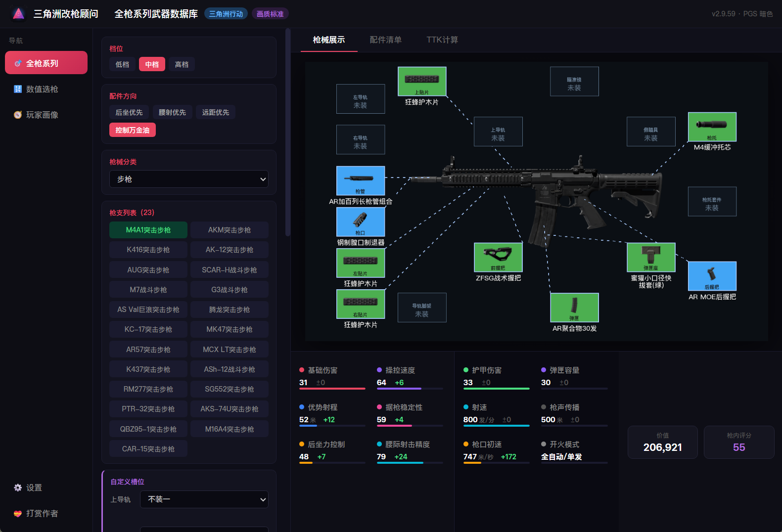Select the 右贴片 狂蜂护木片 tile
This screenshot has width=782, height=532.
point(361,304)
